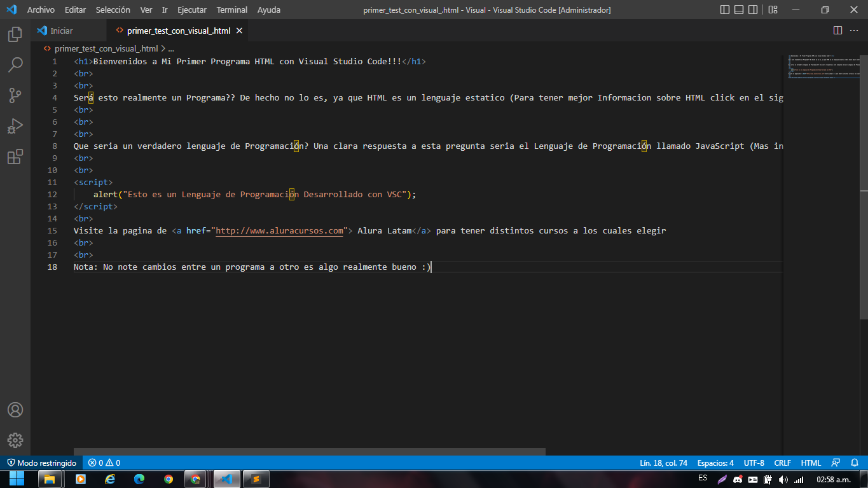
Task: Launch Microsoft Edge from the taskbar
Action: point(139,479)
